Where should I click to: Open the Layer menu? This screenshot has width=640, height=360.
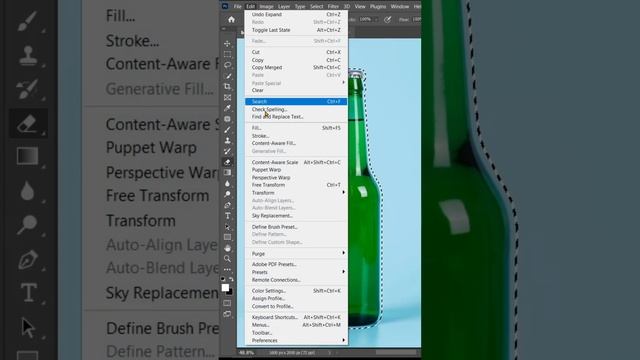tap(284, 7)
